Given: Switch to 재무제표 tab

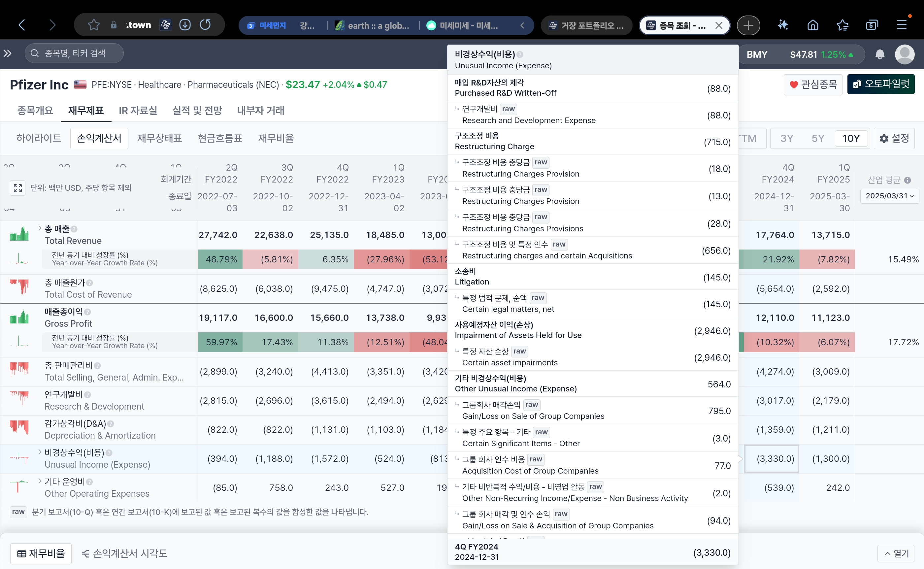Looking at the screenshot, I should pos(86,111).
